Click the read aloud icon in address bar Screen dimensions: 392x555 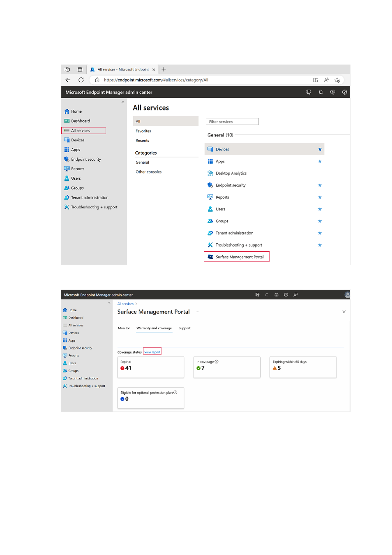326,80
